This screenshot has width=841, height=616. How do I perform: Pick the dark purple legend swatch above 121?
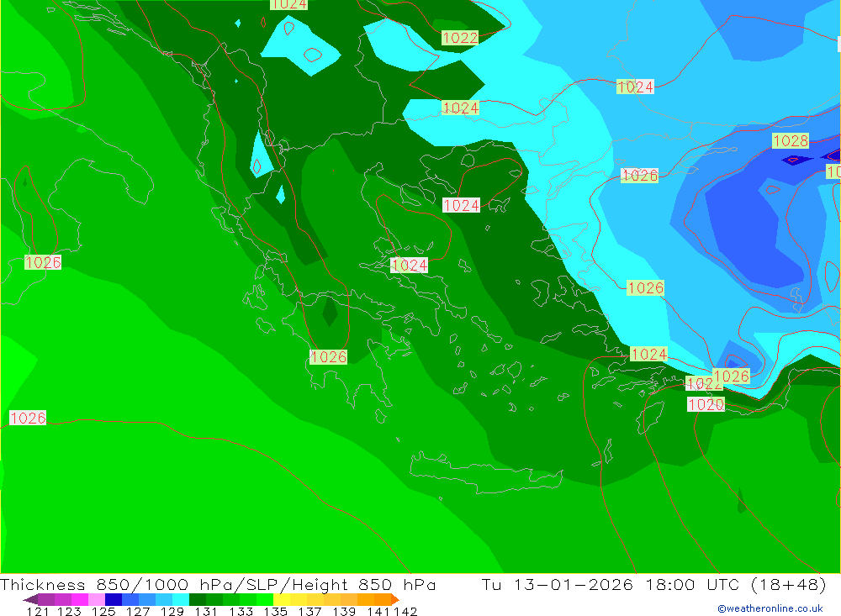click(x=46, y=599)
